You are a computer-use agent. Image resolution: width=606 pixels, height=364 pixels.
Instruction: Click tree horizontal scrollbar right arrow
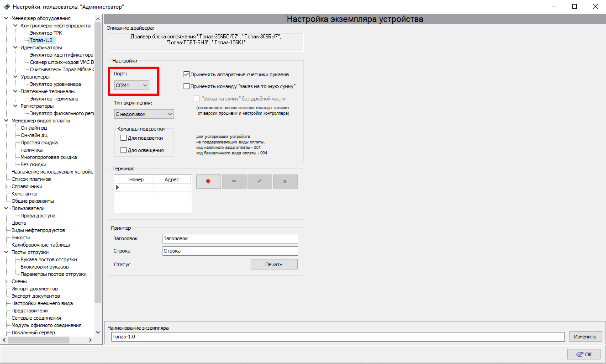point(90,340)
